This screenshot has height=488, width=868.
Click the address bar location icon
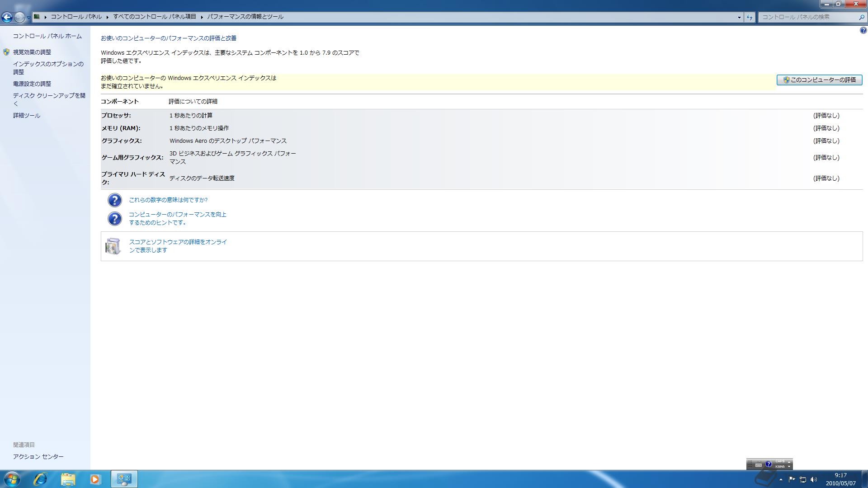point(37,17)
